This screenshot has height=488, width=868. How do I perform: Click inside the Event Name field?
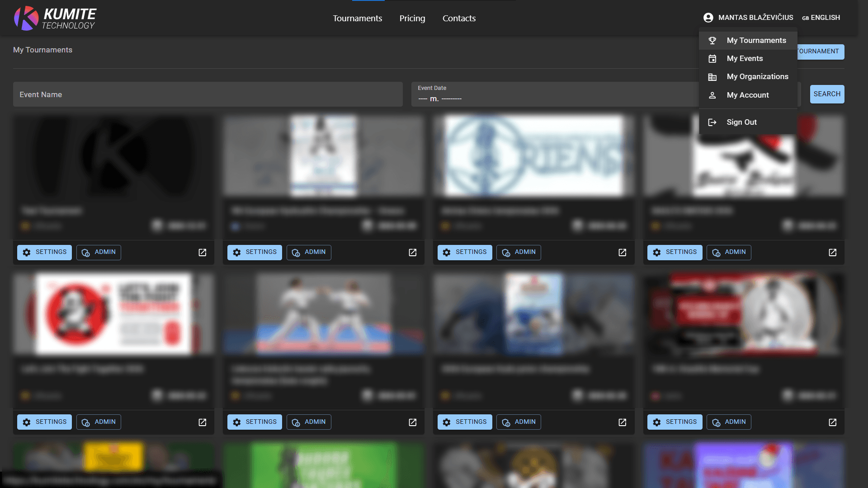coord(208,94)
